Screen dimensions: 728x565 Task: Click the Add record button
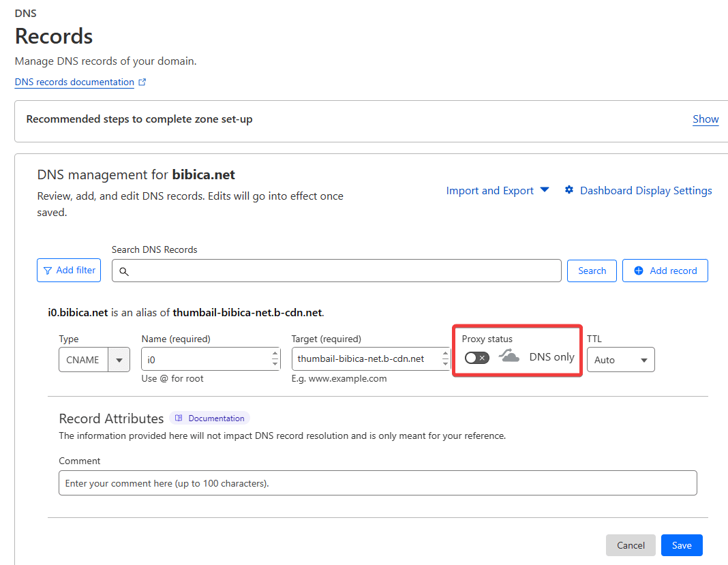[x=665, y=271]
